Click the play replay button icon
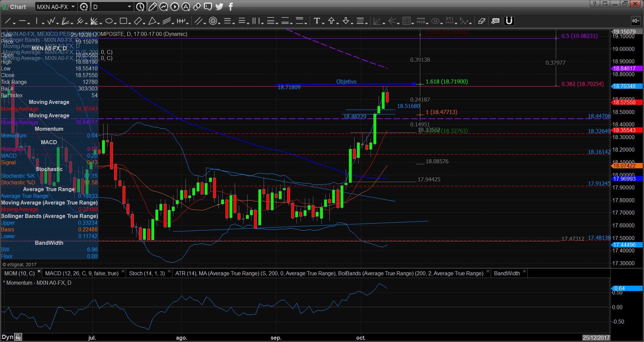Image resolution: width=644 pixels, height=342 pixels. pyautogui.click(x=175, y=7)
